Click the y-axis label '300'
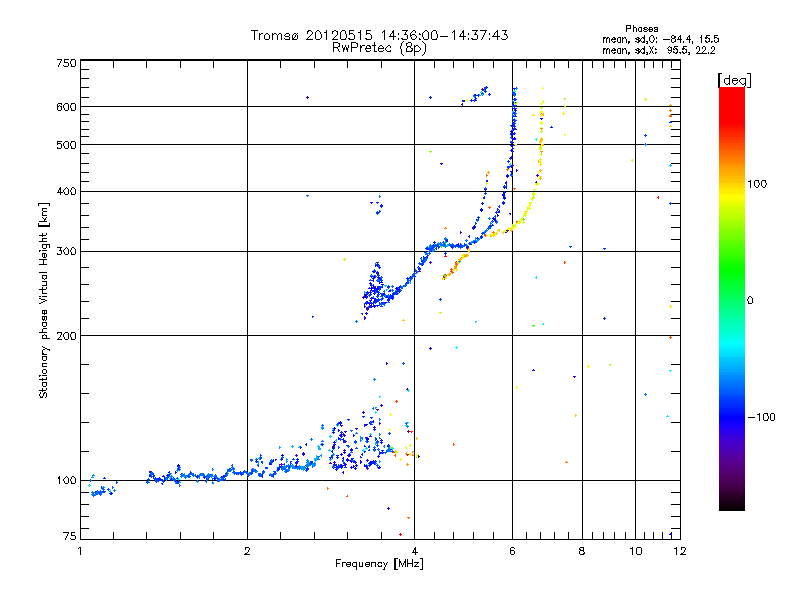The height and width of the screenshot is (600, 800). tap(66, 252)
